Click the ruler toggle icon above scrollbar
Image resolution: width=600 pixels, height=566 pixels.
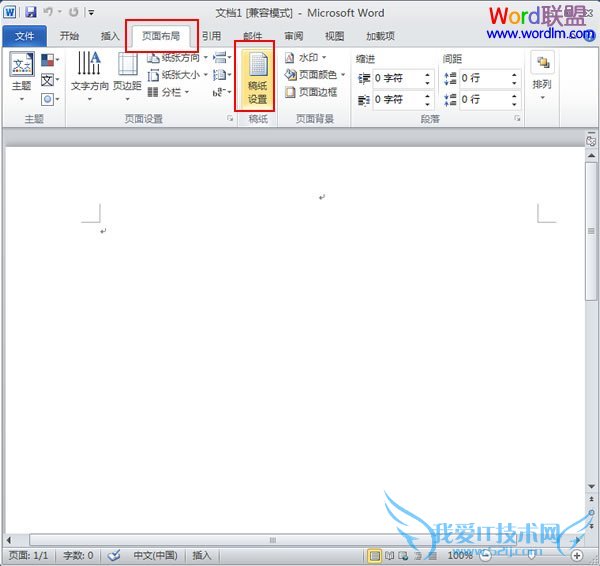coord(591,140)
